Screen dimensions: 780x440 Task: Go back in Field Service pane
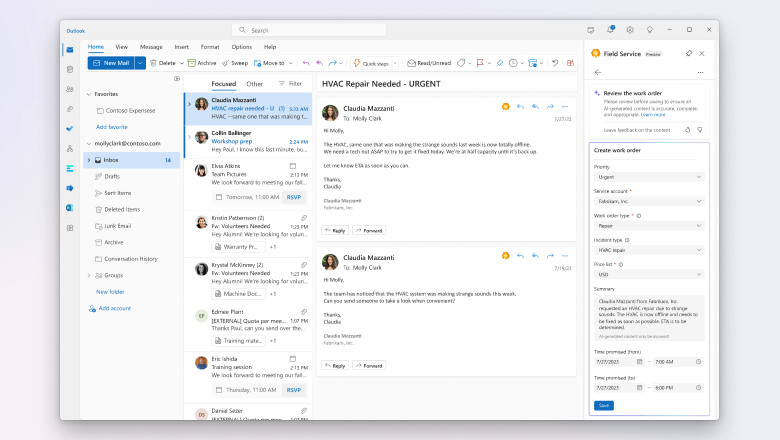pos(598,72)
